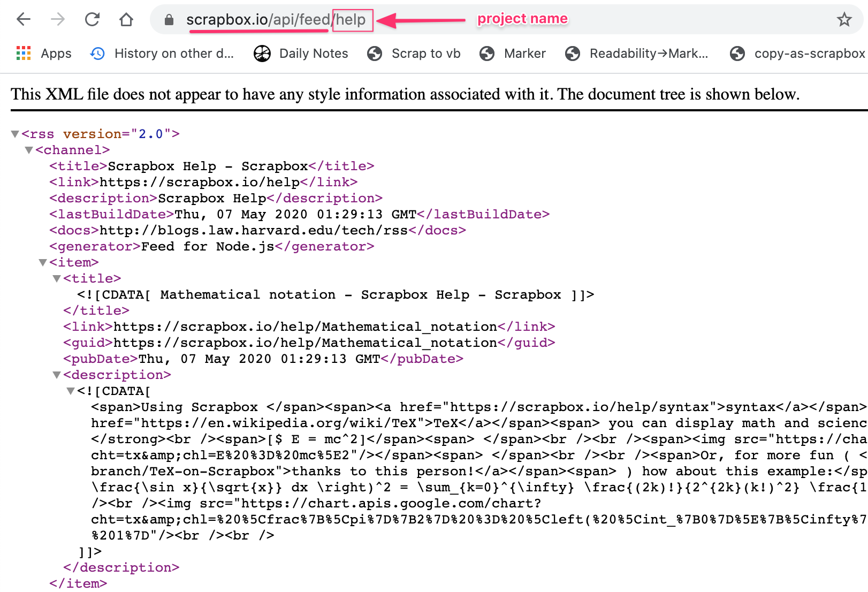Click the chart.apis.google.com/chart img line
The image size is (868, 592).
[x=316, y=503]
